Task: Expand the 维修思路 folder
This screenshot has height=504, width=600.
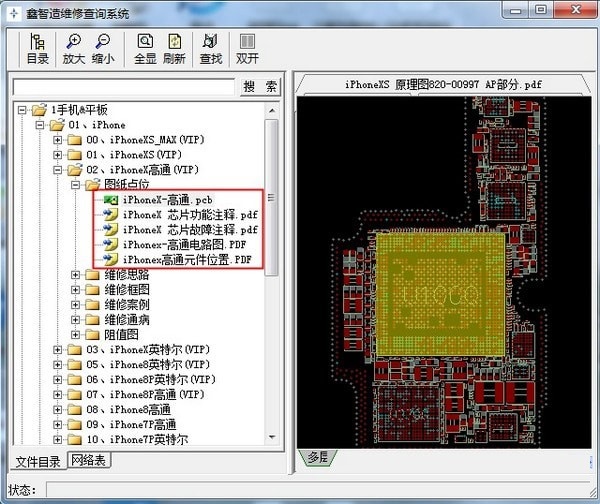Action: pos(76,275)
